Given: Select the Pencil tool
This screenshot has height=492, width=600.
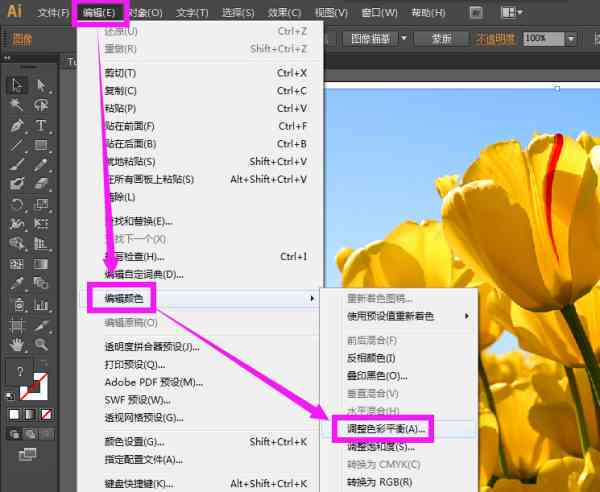Looking at the screenshot, I should click(41, 165).
